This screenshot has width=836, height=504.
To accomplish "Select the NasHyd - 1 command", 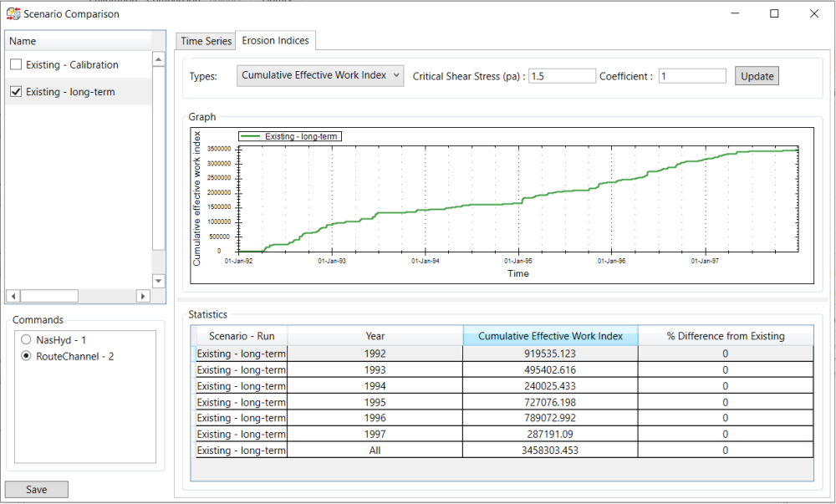I will [25, 340].
